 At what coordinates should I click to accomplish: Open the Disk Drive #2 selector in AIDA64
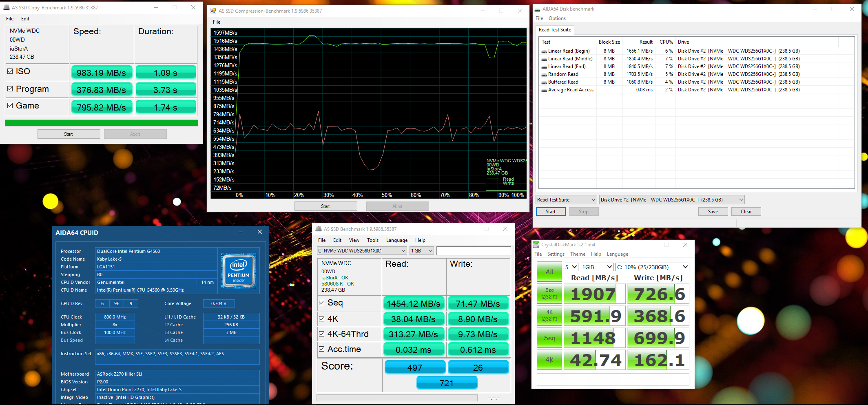click(x=672, y=200)
